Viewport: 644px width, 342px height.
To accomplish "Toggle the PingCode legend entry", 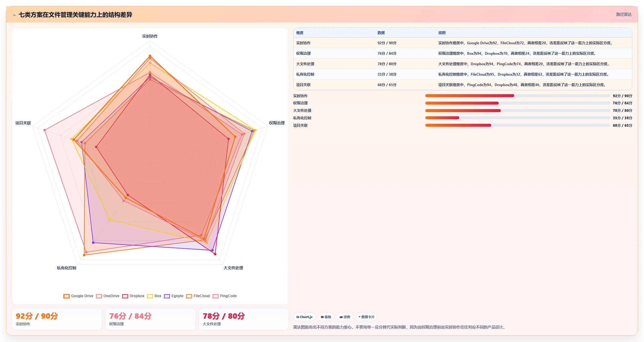I will [x=225, y=296].
